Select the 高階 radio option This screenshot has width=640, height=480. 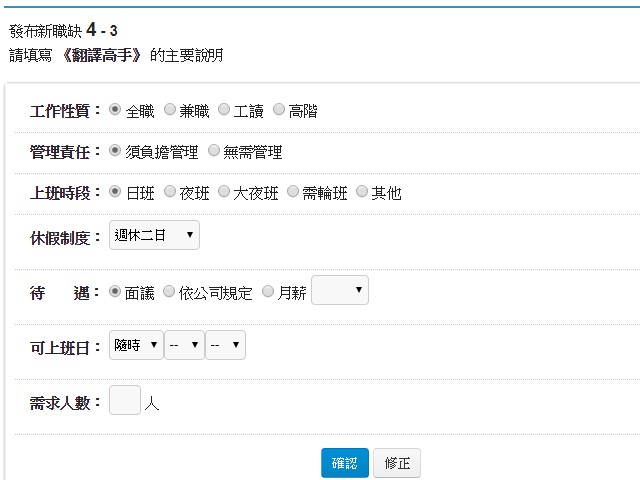pos(279,110)
